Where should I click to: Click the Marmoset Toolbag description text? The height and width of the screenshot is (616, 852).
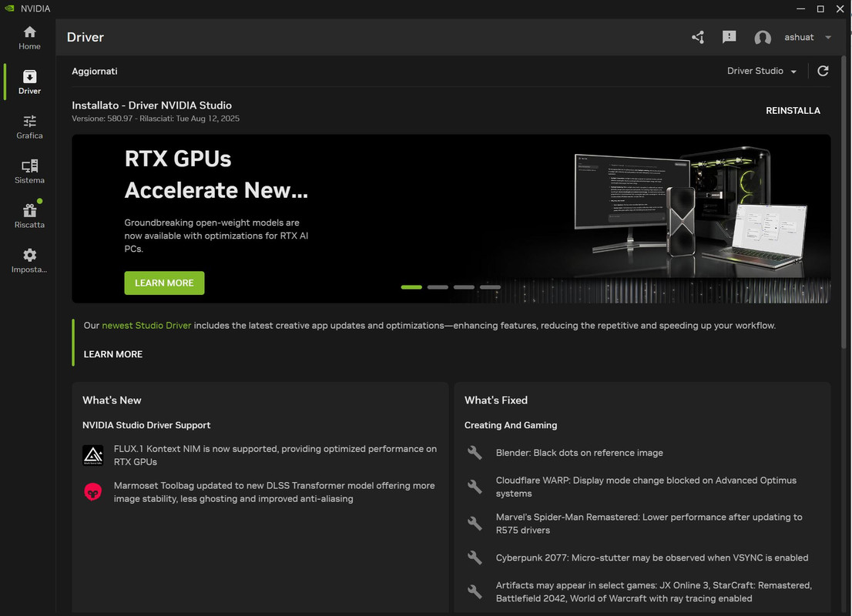(x=274, y=492)
